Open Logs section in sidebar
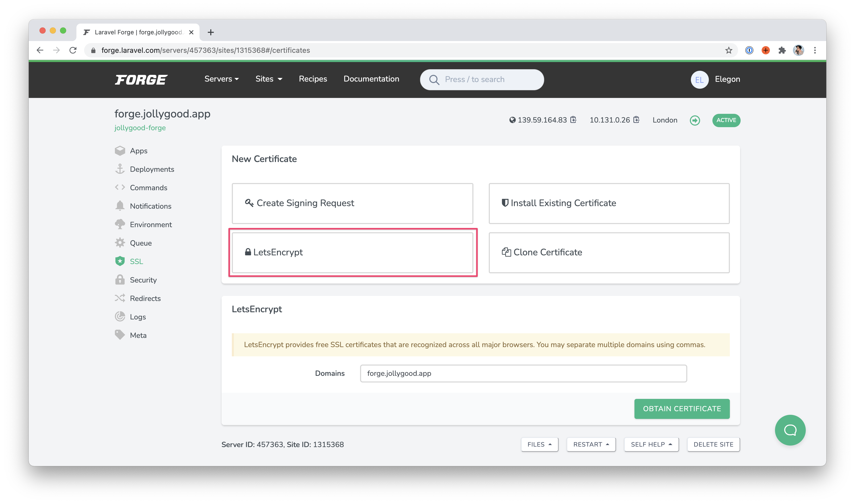 (138, 317)
